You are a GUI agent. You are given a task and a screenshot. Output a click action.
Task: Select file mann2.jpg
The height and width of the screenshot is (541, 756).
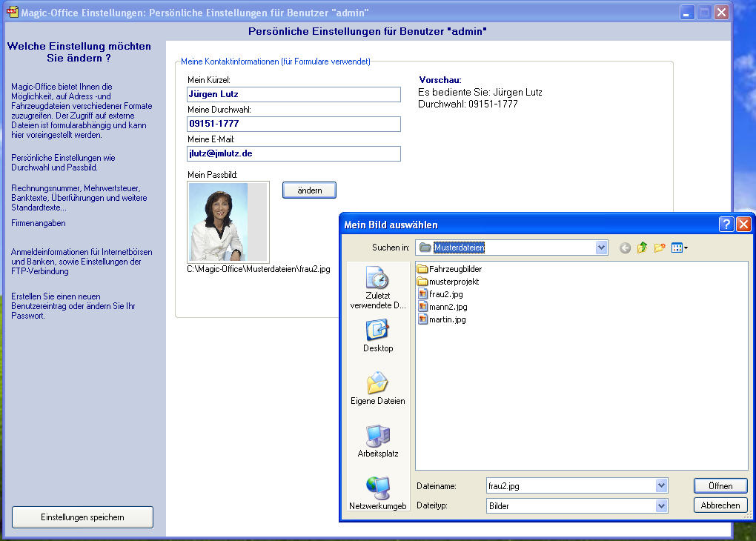click(x=442, y=307)
